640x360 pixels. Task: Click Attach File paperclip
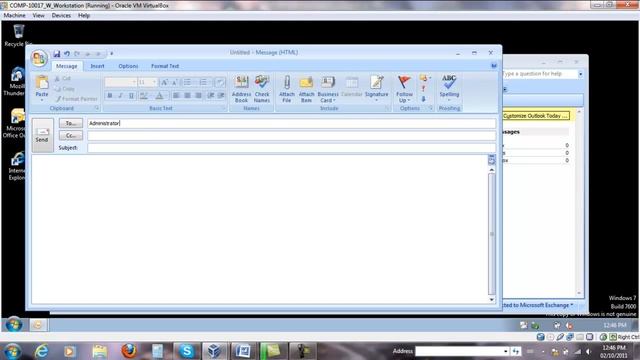287,89
